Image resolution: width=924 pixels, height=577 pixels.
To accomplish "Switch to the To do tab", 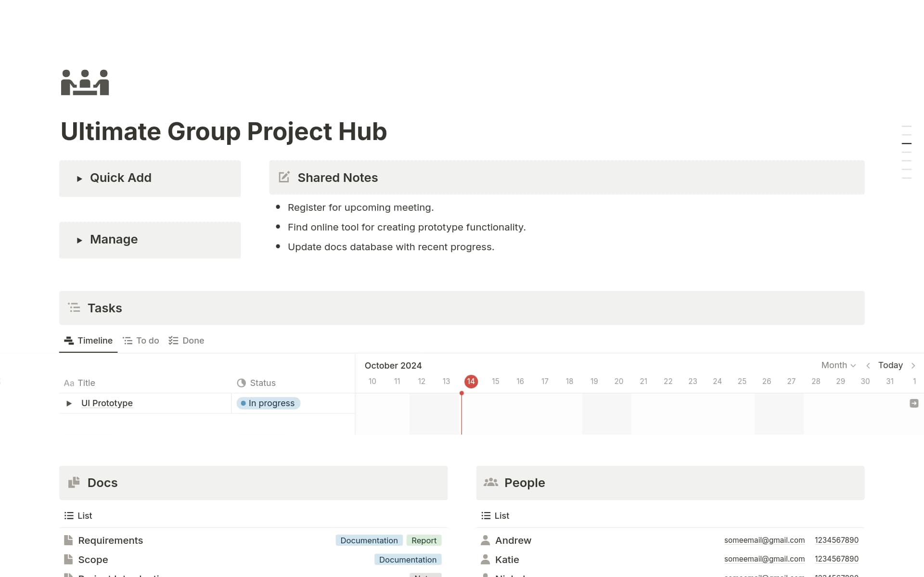I will click(141, 340).
